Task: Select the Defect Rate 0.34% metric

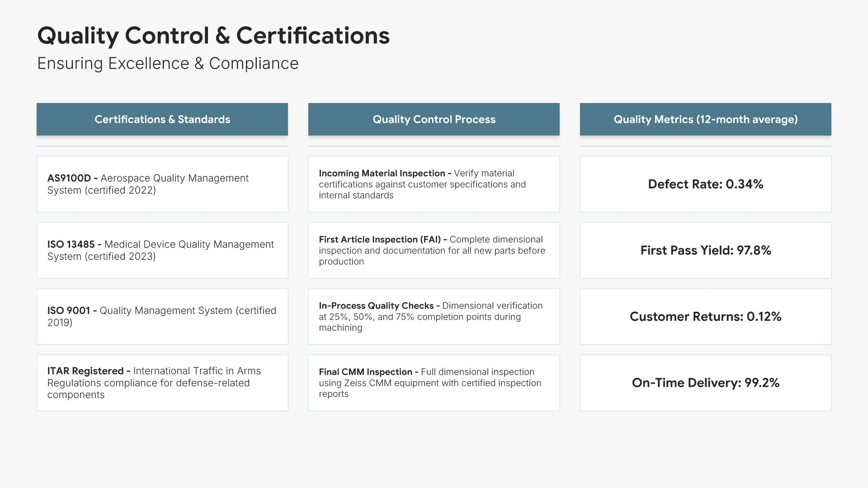Action: tap(705, 184)
